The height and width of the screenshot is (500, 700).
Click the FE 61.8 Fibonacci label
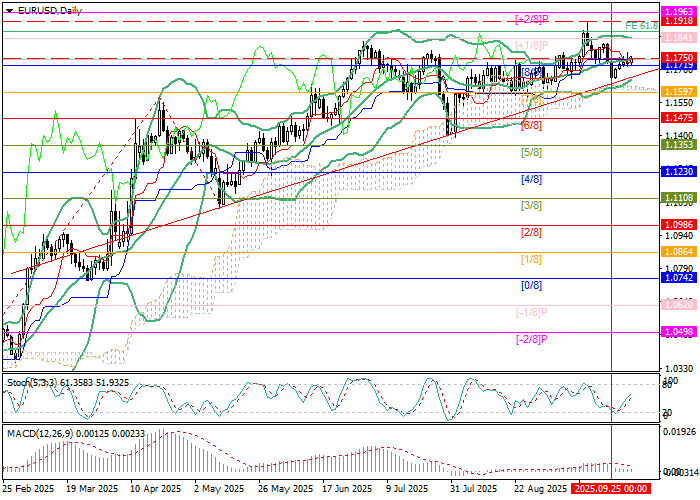(640, 26)
